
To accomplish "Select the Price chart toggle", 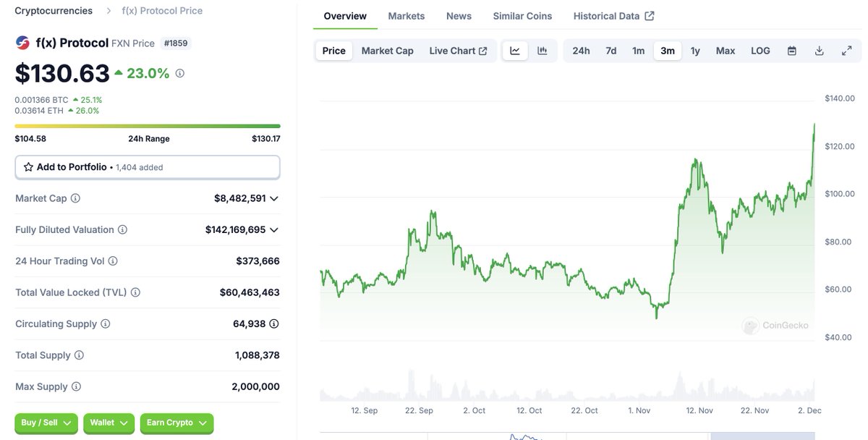I will (333, 51).
